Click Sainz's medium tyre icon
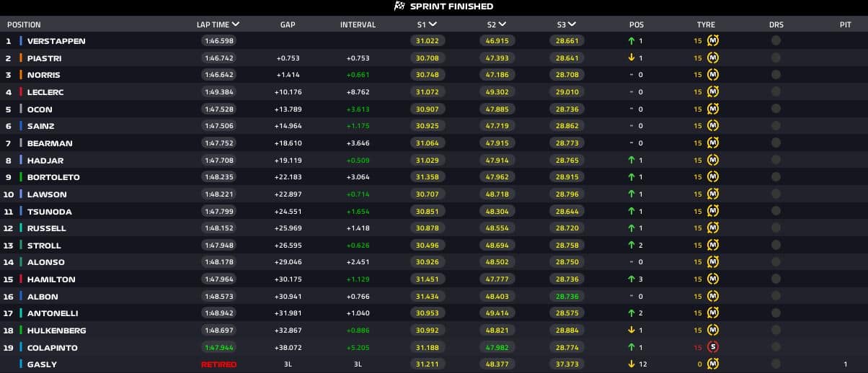This screenshot has height=373, width=868. 713,126
